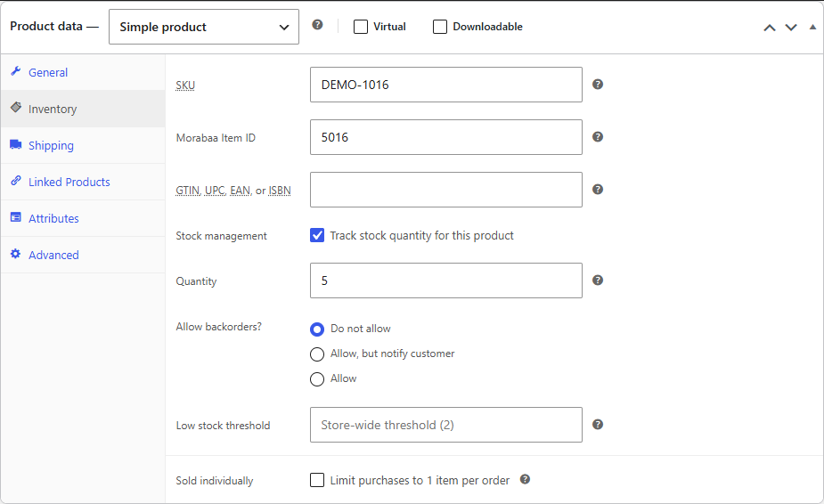Open the Shipping tab
The width and height of the screenshot is (824, 504).
[x=83, y=145]
